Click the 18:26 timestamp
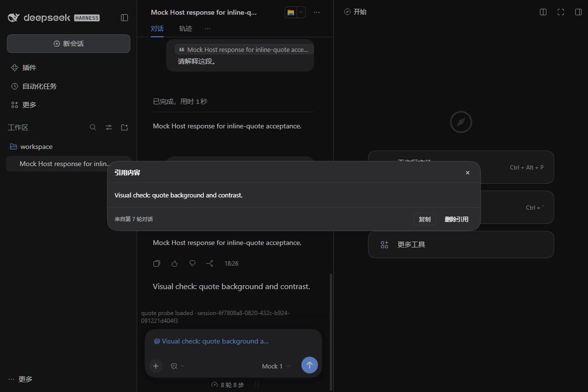588x392 pixels. click(x=231, y=264)
